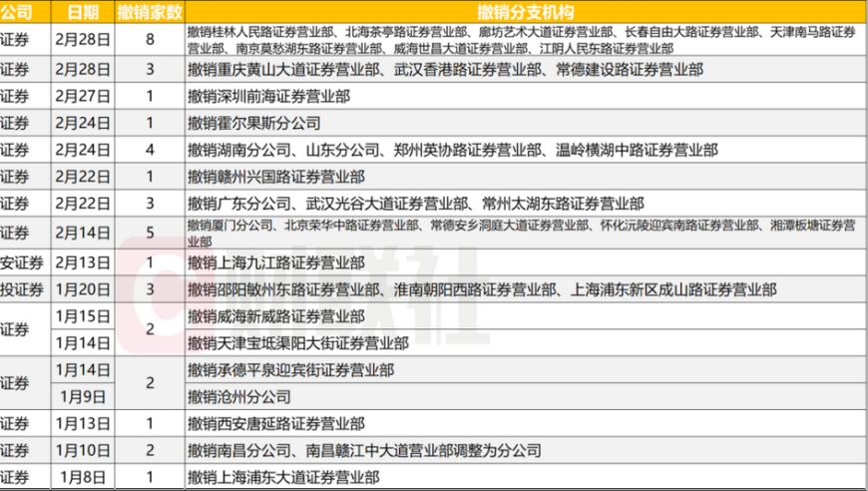Click the 2月27日 date cell
This screenshot has height=491, width=868.
tap(83, 97)
